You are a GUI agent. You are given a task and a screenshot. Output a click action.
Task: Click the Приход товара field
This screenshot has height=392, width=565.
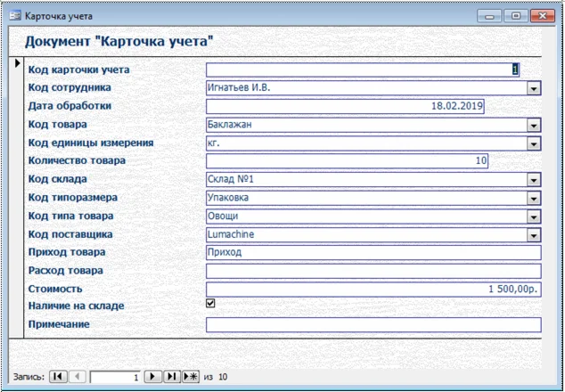click(x=373, y=252)
